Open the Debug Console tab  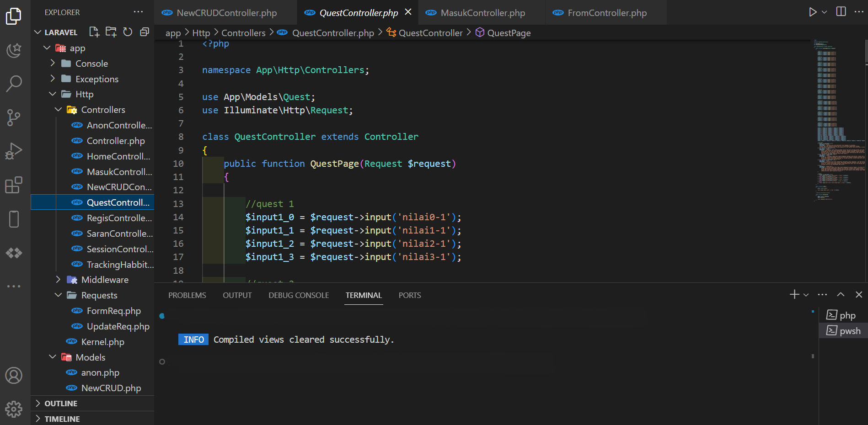299,295
